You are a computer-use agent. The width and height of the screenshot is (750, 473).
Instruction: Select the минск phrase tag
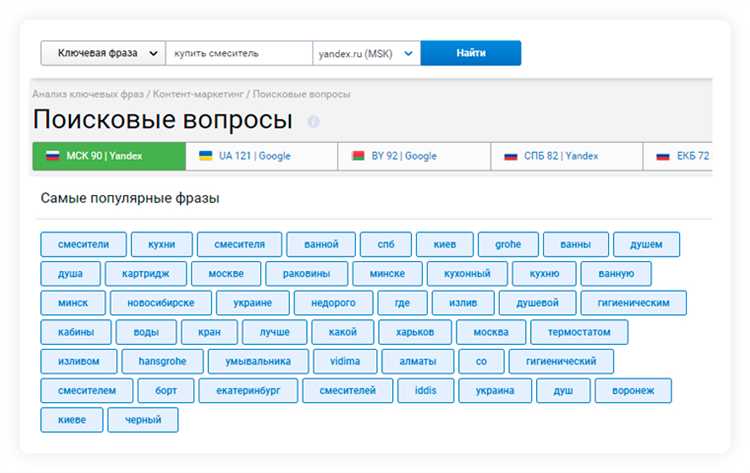73,303
